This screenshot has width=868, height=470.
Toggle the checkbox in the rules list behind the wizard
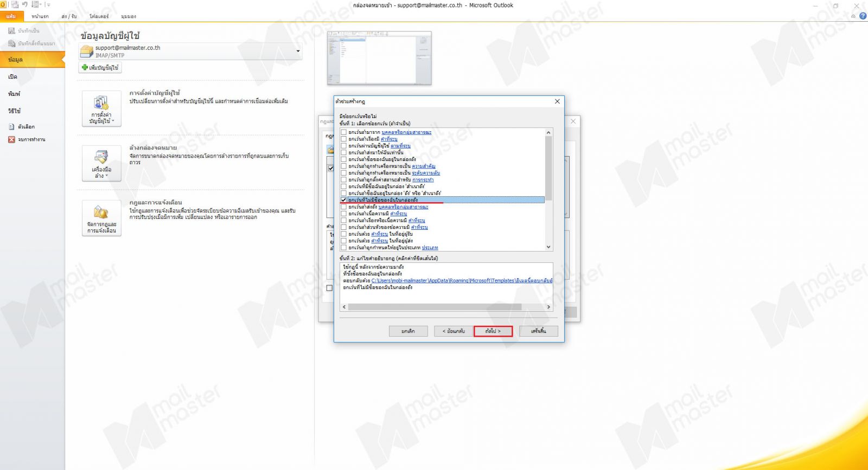(x=331, y=169)
